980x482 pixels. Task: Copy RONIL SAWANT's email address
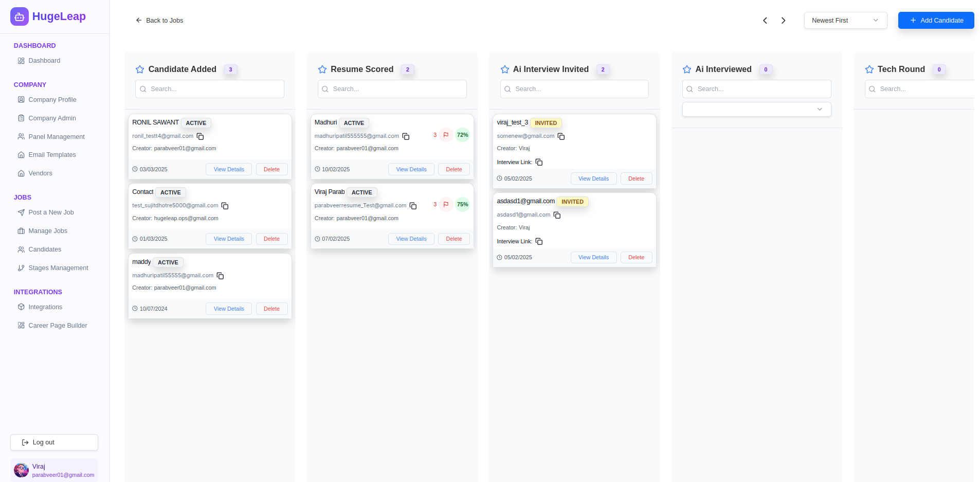[x=201, y=136]
